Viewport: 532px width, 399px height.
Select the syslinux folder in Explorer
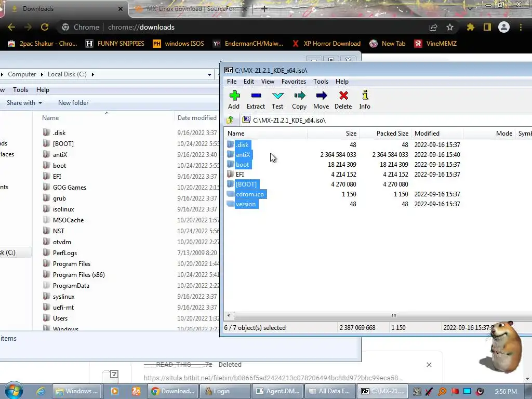click(63, 297)
